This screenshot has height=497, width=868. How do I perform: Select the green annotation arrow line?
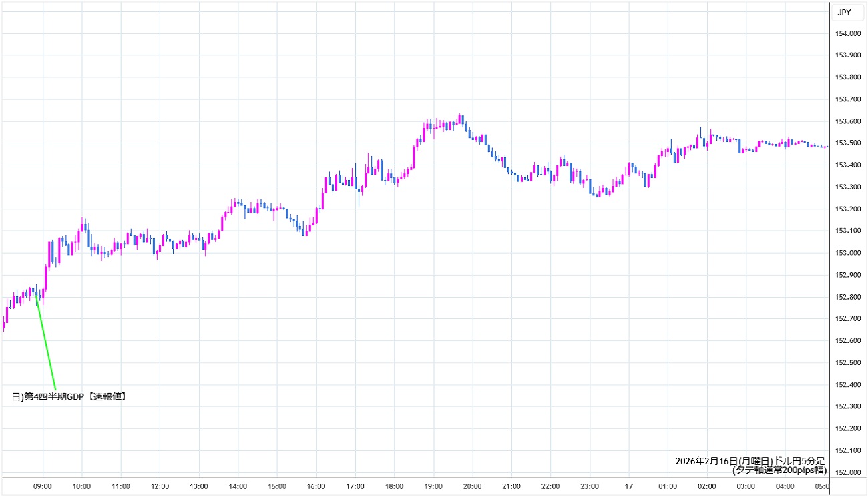click(x=45, y=342)
